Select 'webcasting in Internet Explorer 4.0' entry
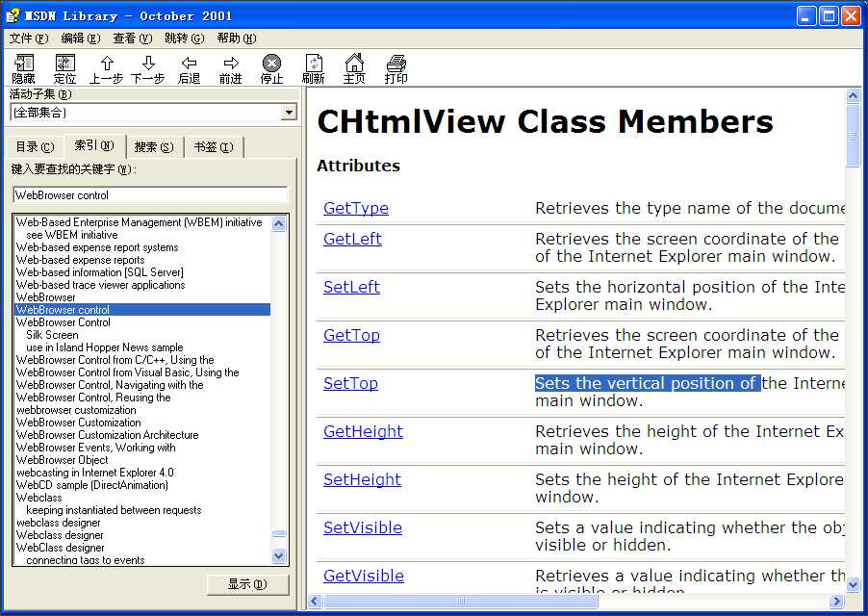 (94, 473)
